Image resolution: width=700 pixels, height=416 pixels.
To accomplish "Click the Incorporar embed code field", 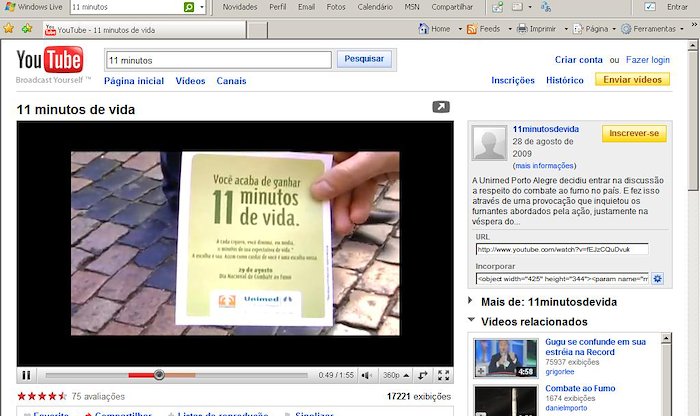I will 562,279.
